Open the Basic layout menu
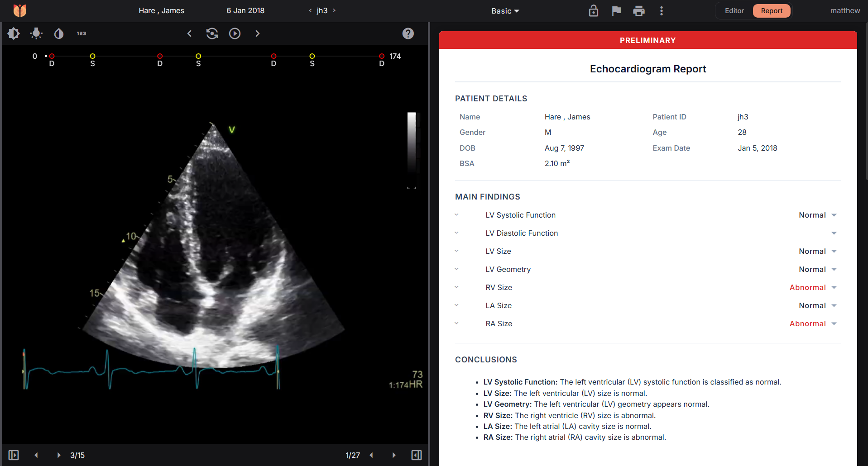868x466 pixels. [505, 11]
